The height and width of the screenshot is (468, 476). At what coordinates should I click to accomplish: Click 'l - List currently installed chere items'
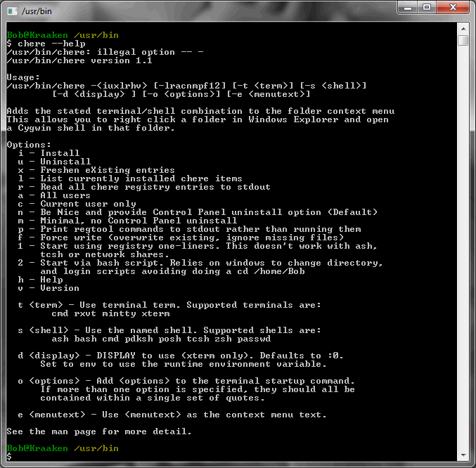pos(130,178)
